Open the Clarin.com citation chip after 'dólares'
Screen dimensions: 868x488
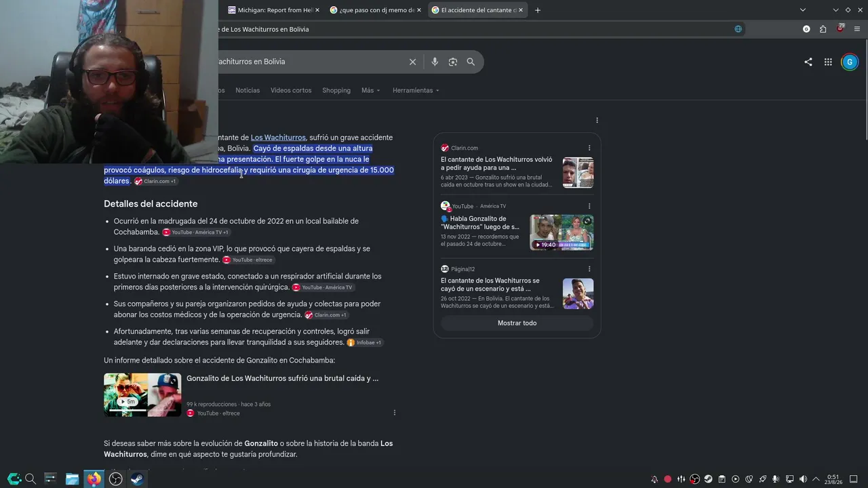click(x=155, y=182)
